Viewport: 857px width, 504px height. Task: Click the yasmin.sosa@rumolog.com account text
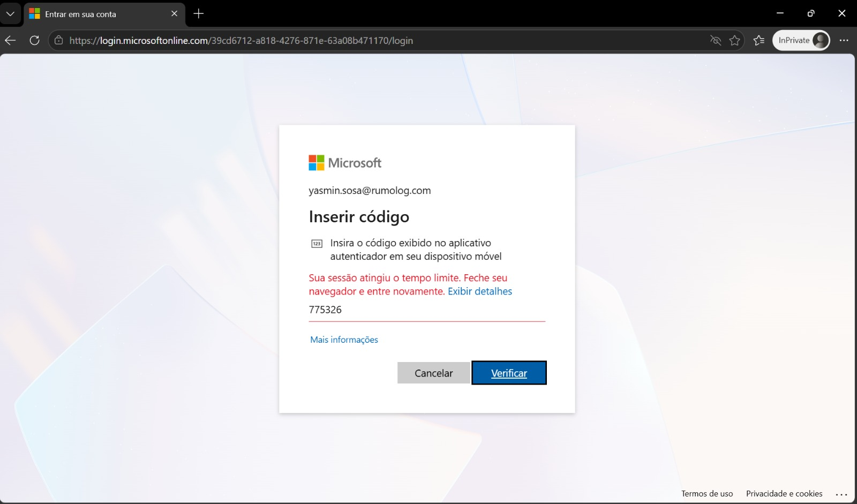(x=370, y=191)
